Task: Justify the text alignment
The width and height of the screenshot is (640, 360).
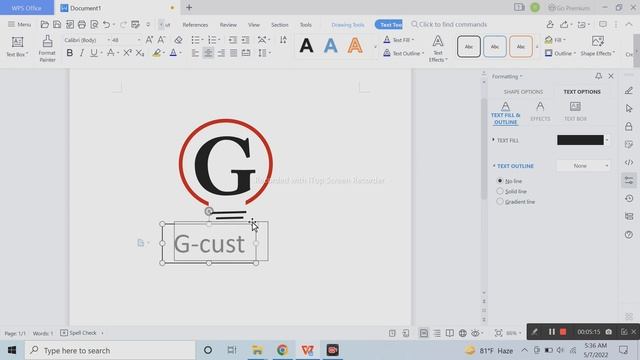Action: [x=233, y=53]
